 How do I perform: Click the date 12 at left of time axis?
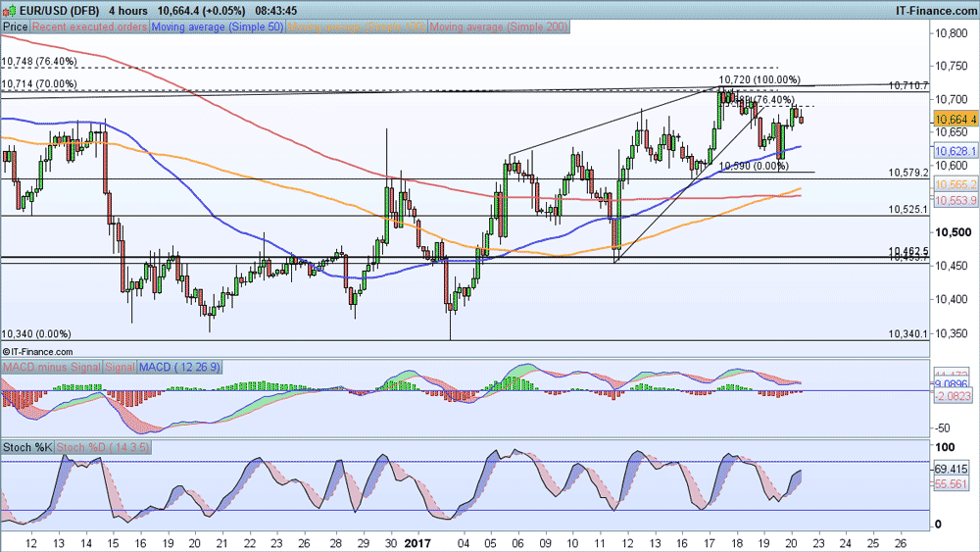(x=30, y=543)
